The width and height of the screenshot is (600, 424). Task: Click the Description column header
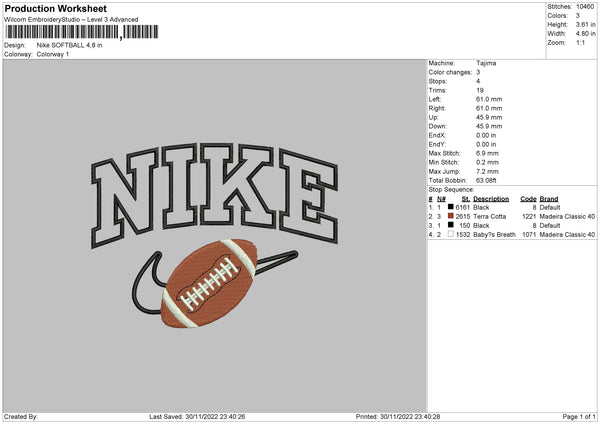click(x=491, y=199)
